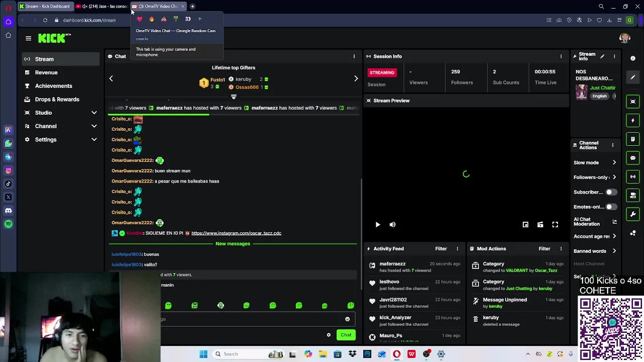The height and width of the screenshot is (362, 644).
Task: Open Chat panel options menu
Action: click(354, 56)
